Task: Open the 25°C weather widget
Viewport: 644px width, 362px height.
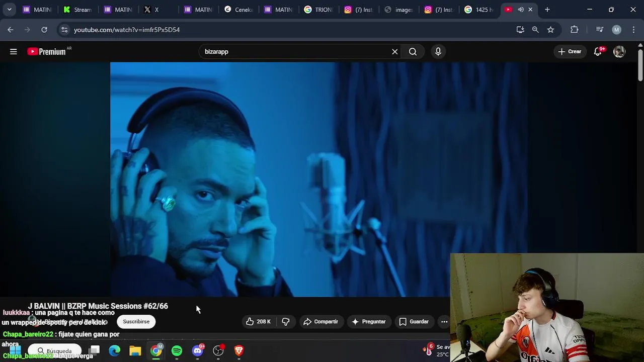Action: (437, 350)
